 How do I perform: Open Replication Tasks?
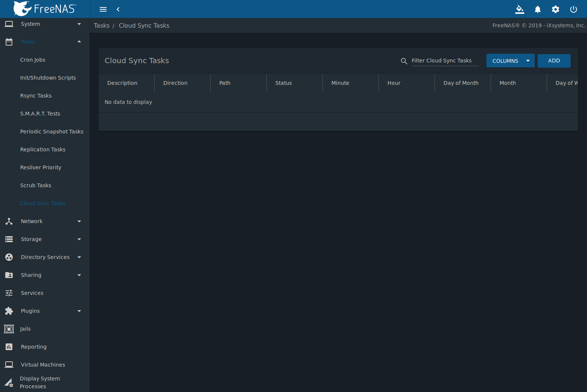pyautogui.click(x=43, y=149)
